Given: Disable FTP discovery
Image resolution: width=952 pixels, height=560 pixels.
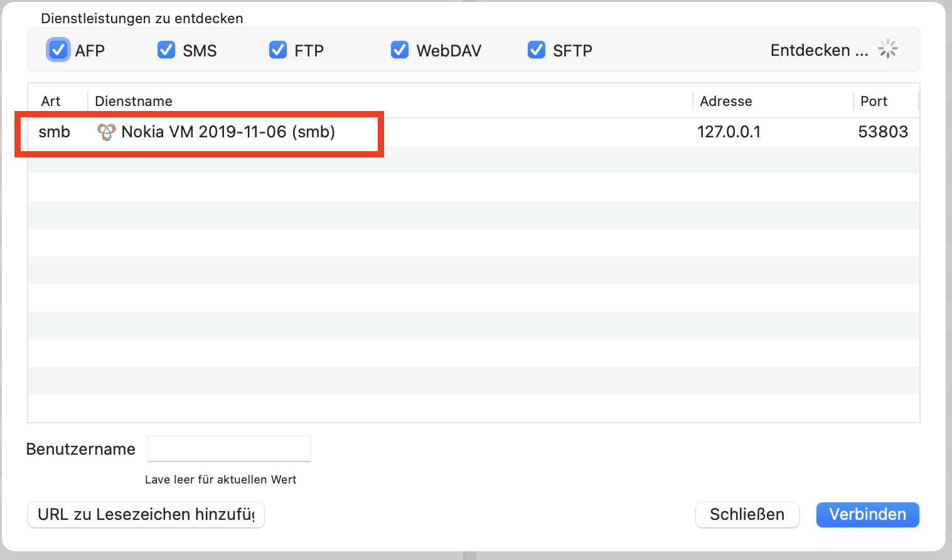Looking at the screenshot, I should (x=278, y=50).
